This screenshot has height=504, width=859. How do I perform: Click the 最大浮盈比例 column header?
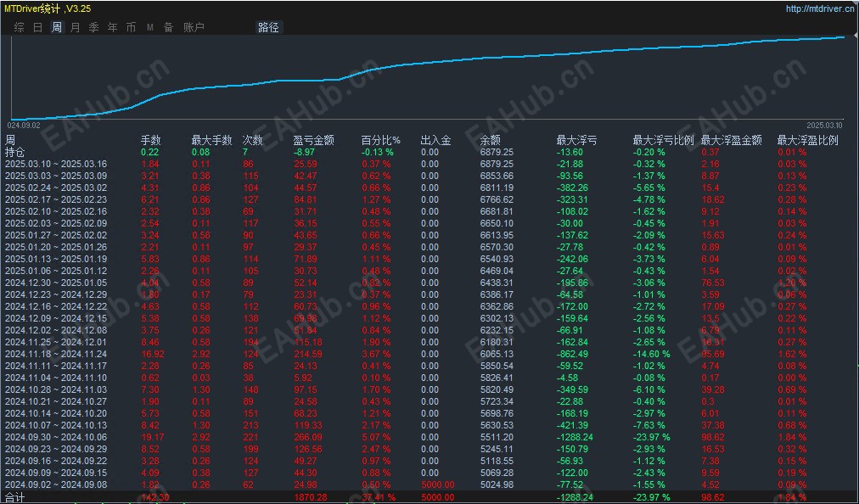click(x=807, y=140)
